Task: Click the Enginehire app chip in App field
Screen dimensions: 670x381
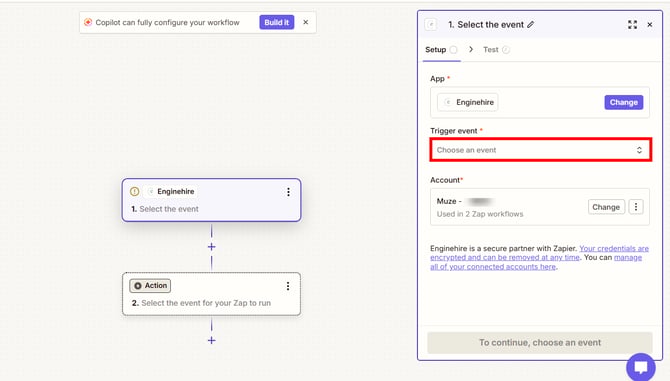Action: click(x=467, y=102)
